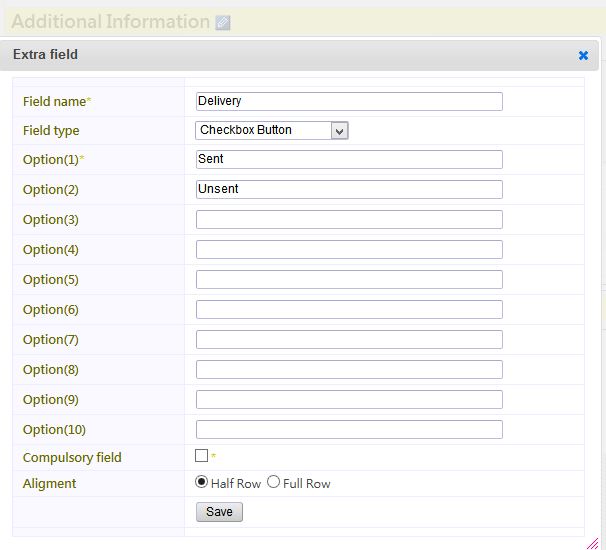Choose the Half Row alignment option

201,482
